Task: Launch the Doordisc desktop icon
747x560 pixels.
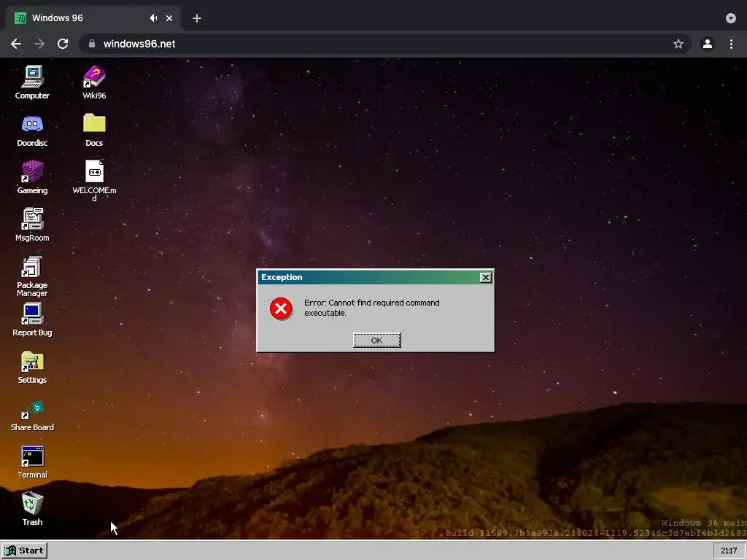Action: (32, 130)
